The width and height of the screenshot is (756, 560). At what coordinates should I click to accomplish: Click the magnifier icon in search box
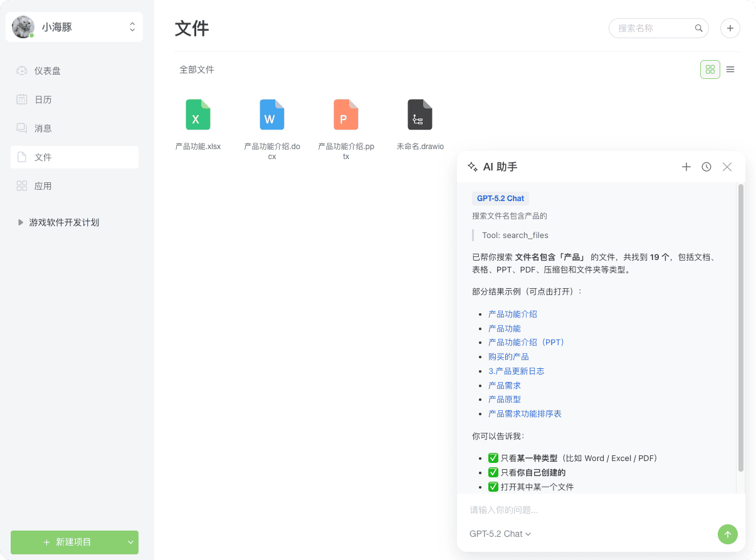(699, 28)
